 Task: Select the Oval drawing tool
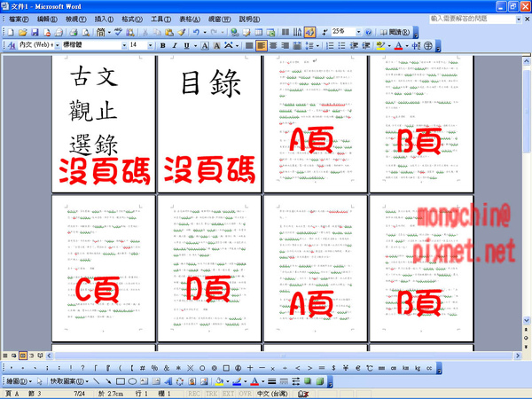pyautogui.click(x=132, y=381)
